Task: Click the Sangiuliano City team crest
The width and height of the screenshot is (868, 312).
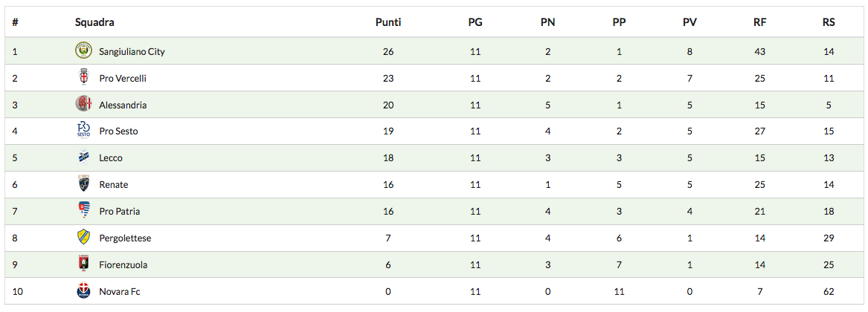Action: [83, 51]
